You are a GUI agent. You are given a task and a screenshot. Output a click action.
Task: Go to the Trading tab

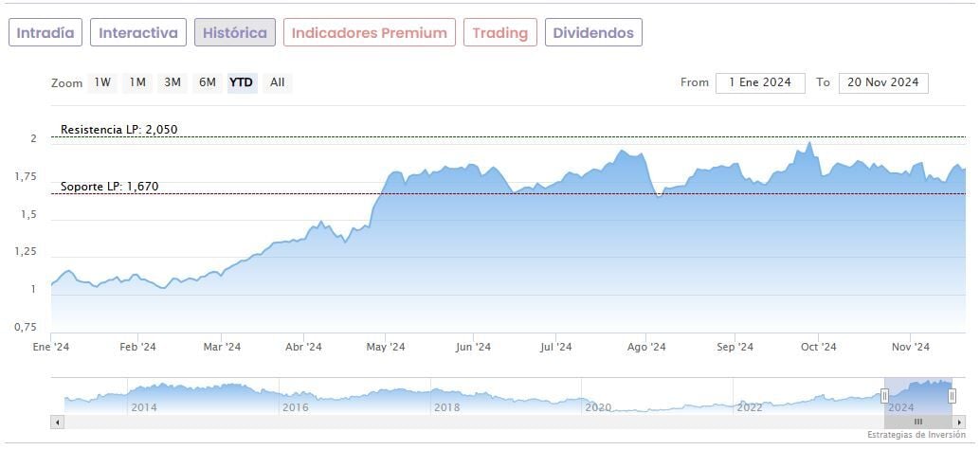[x=499, y=33]
